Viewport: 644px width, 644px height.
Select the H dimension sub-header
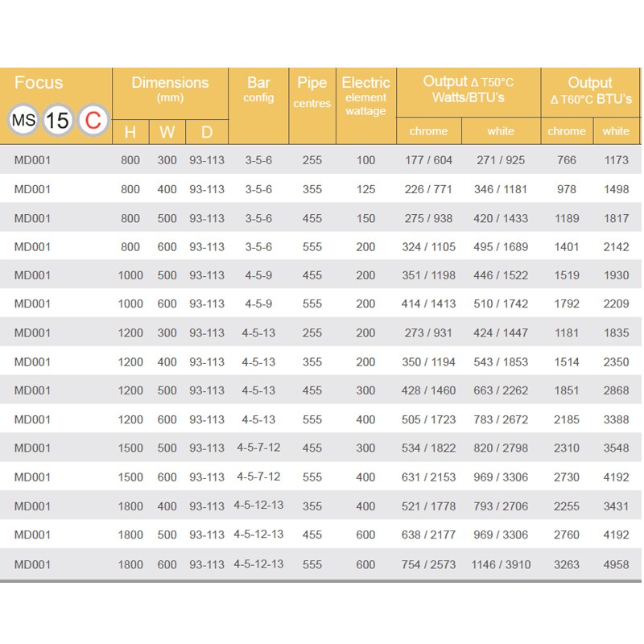click(x=130, y=132)
